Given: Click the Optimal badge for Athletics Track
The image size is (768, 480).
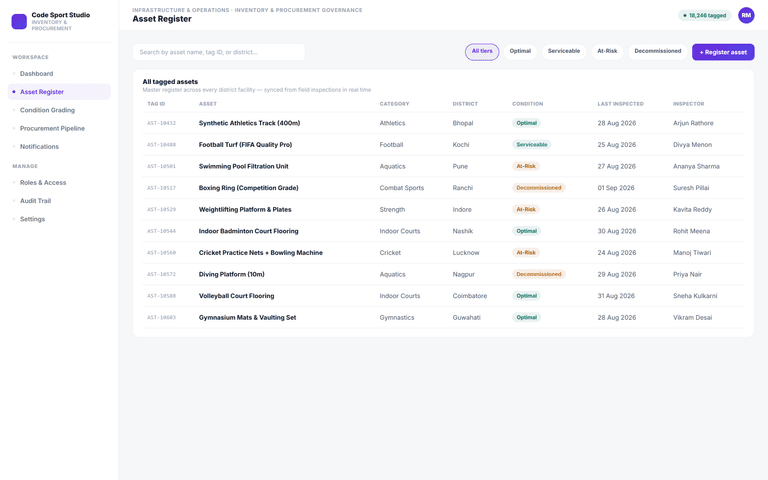Looking at the screenshot, I should [527, 123].
